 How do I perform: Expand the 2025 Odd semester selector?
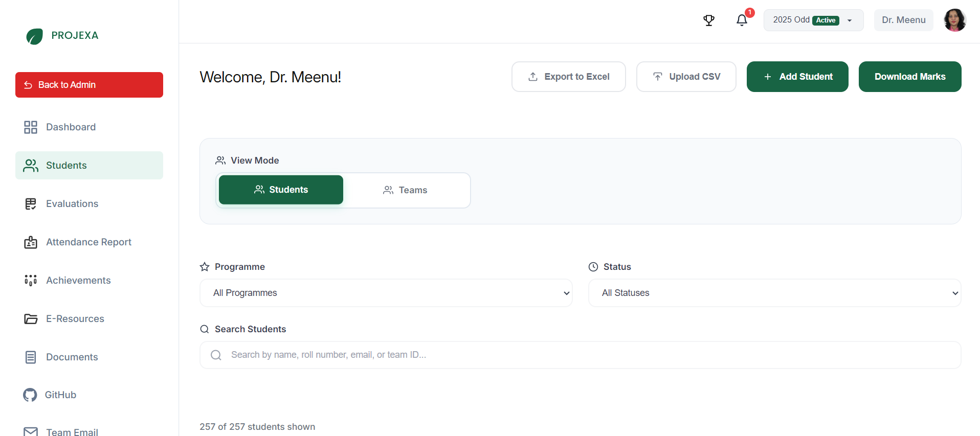[813, 20]
